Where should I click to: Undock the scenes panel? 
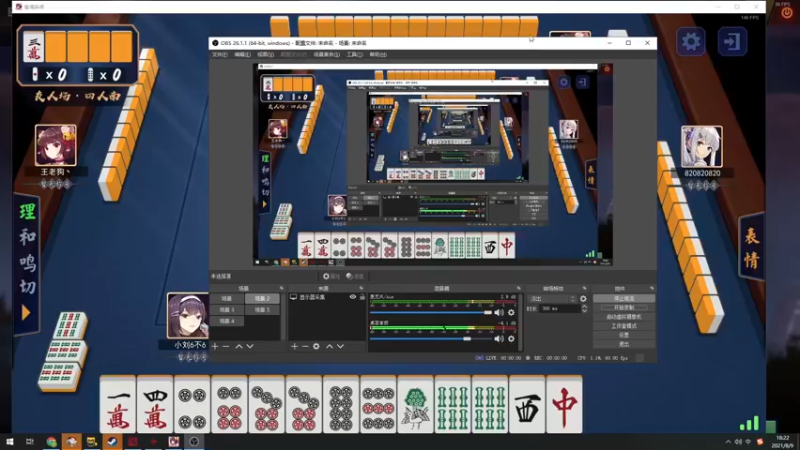(x=281, y=288)
